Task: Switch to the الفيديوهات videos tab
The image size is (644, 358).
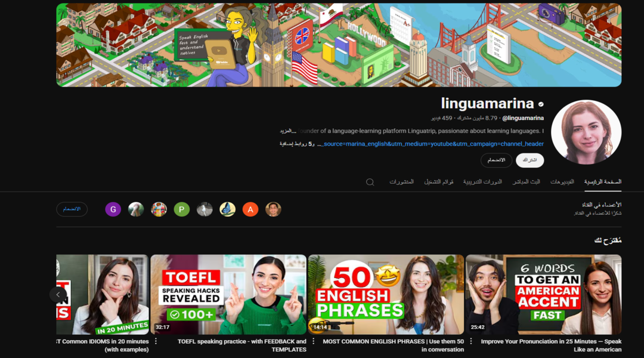Action: 562,181
